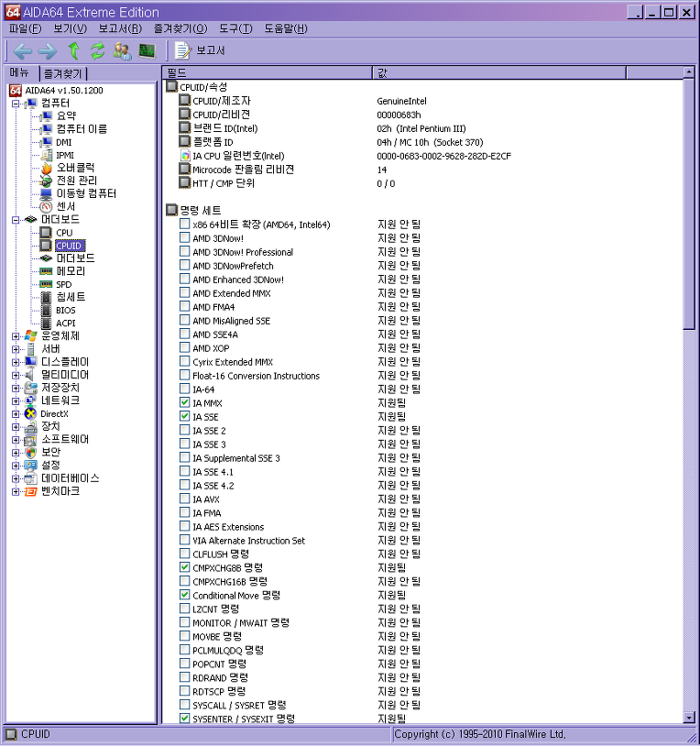Select the DirectX tree node
This screenshot has width=700, height=746.
click(54, 414)
